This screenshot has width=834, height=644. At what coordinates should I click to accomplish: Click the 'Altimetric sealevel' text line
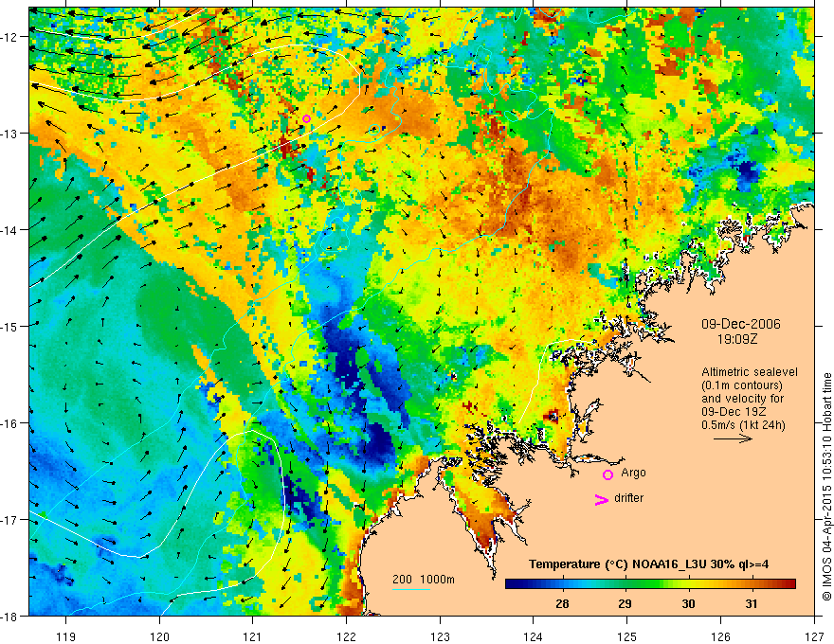click(x=749, y=372)
